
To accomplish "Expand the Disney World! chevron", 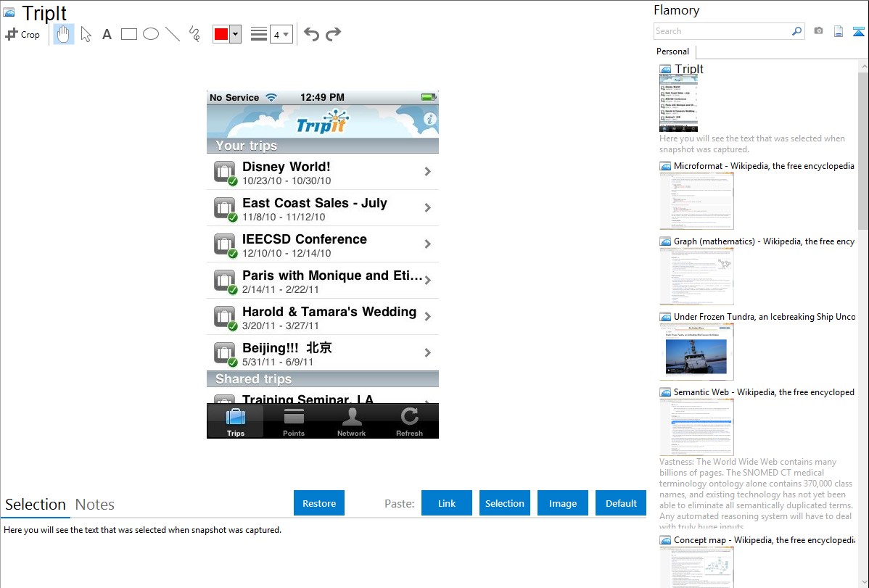I will pyautogui.click(x=427, y=172).
